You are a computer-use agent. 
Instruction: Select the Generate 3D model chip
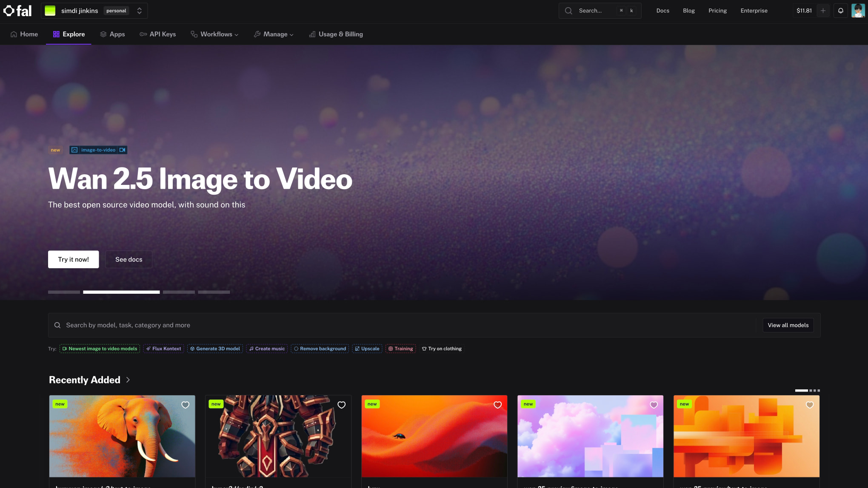(x=215, y=349)
